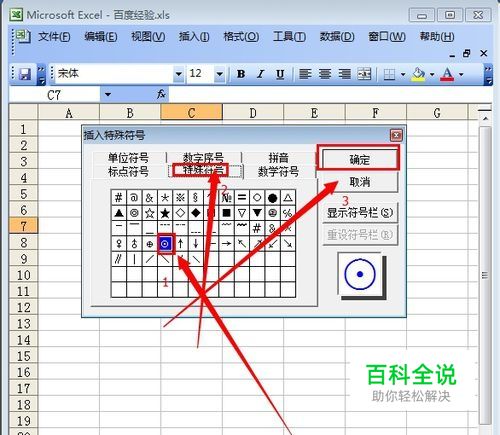500x435 pixels.
Task: Align text right
Action: pyautogui.click(x=345, y=74)
